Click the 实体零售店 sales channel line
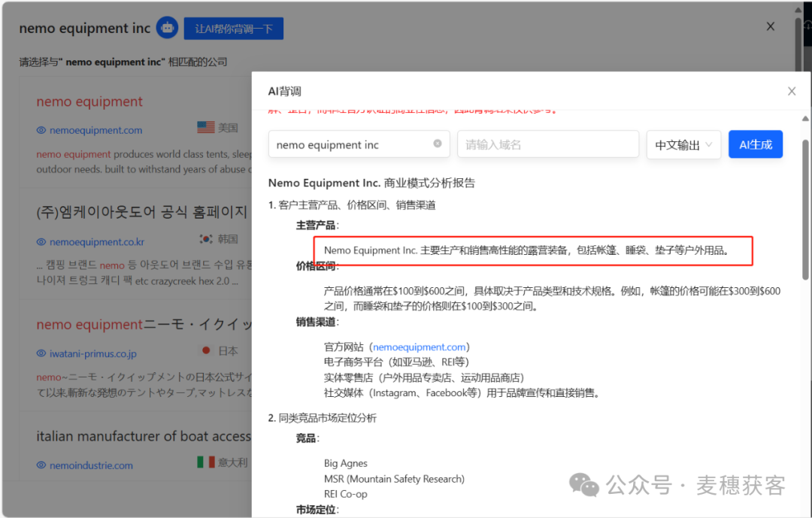 click(x=424, y=377)
